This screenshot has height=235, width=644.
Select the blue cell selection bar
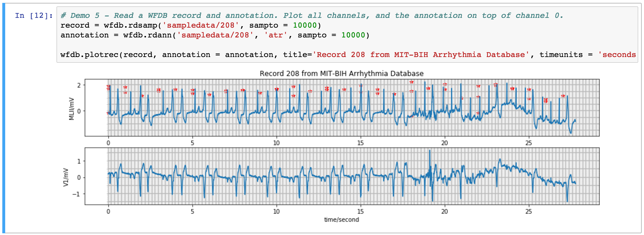(4, 118)
